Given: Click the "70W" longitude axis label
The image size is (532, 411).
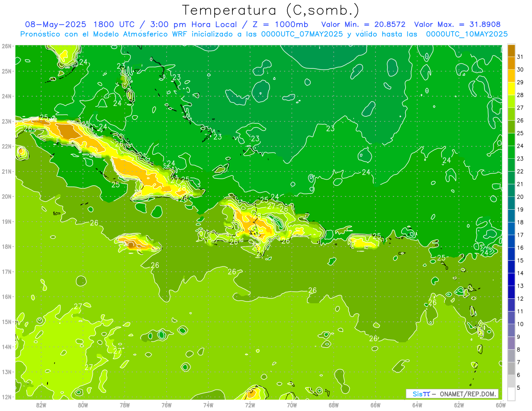Looking at the screenshot, I should coord(292,405).
